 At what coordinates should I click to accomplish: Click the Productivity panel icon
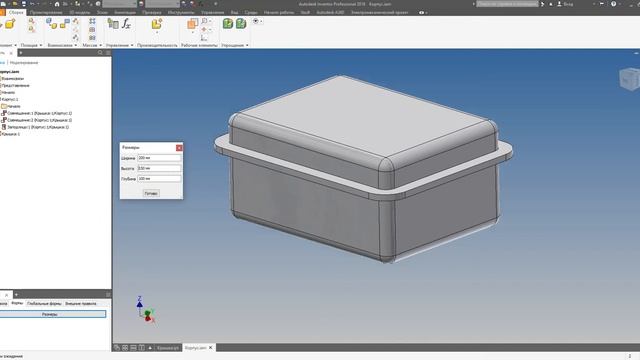(157, 24)
